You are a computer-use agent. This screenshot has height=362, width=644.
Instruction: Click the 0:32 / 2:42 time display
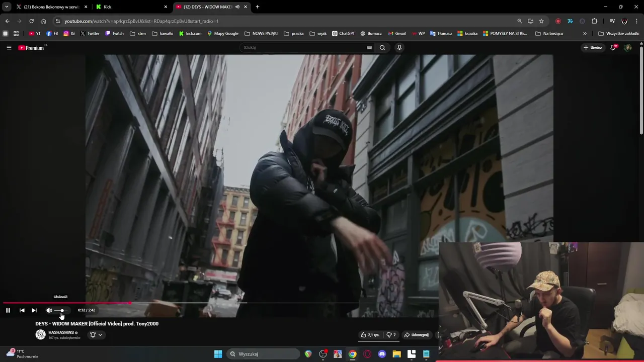(87, 310)
